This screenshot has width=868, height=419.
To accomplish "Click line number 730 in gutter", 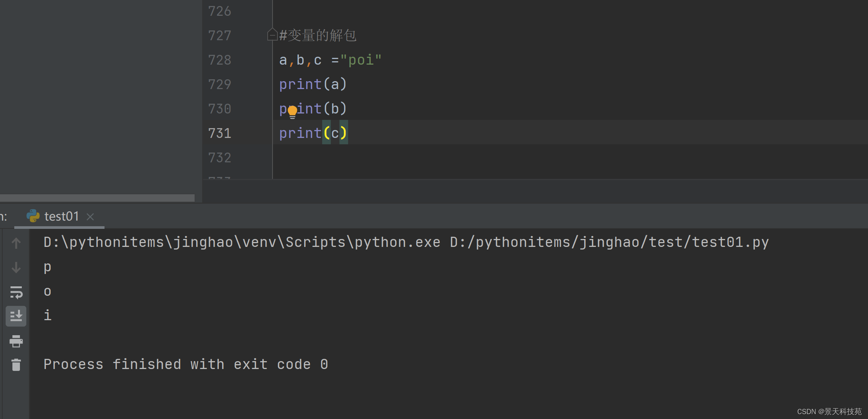I will click(x=220, y=109).
